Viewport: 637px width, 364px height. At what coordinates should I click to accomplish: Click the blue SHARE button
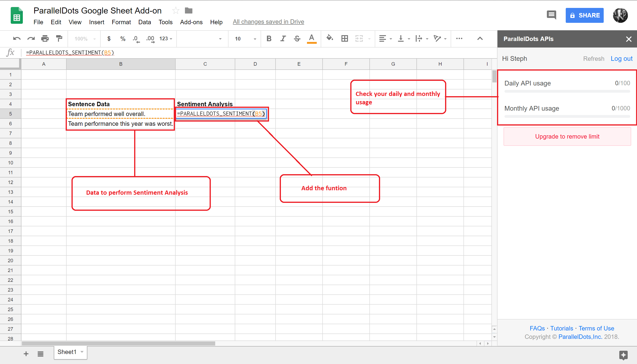[x=585, y=15]
